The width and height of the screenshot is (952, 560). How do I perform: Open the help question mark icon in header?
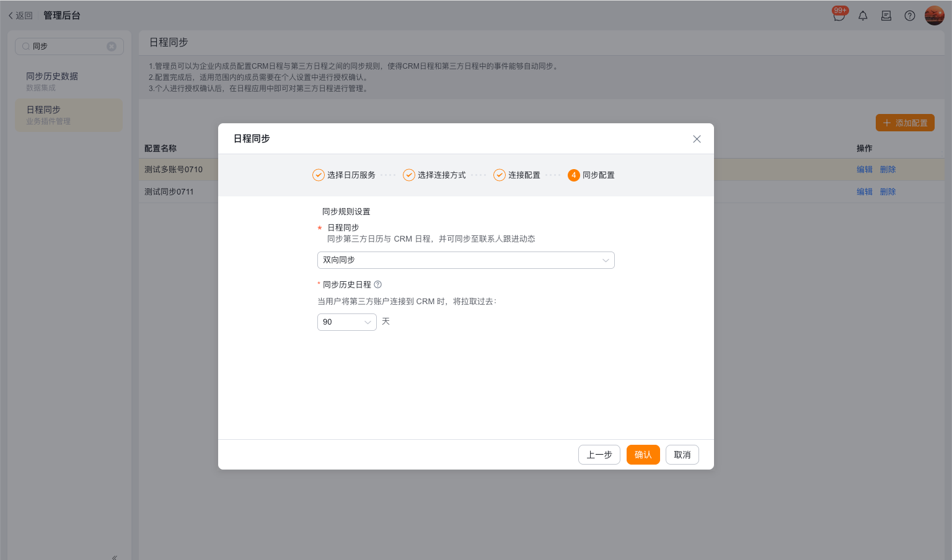pos(910,16)
